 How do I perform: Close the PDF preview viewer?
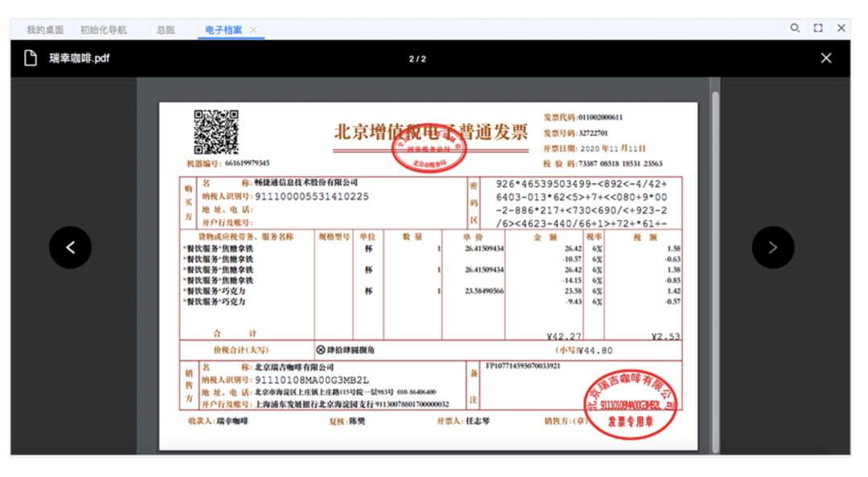825,58
